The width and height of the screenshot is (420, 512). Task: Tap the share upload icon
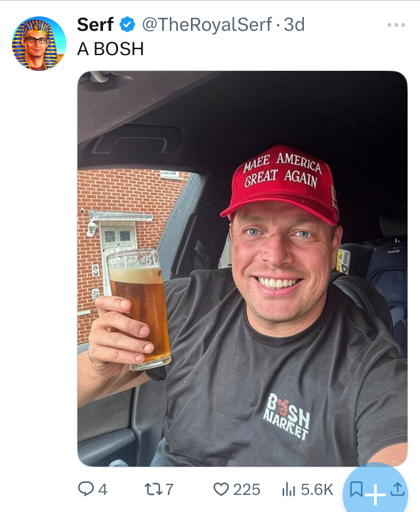click(x=398, y=490)
